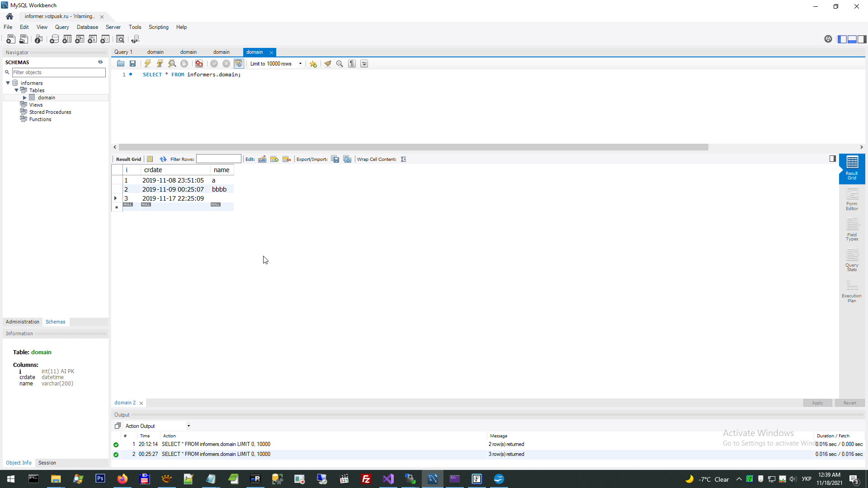
Task: Click the Filter Rows input field
Action: coord(218,159)
